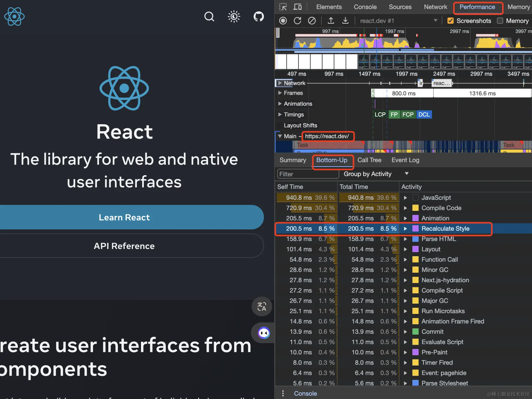Sort by the Self Time column header
532x399 pixels.
(x=306, y=187)
